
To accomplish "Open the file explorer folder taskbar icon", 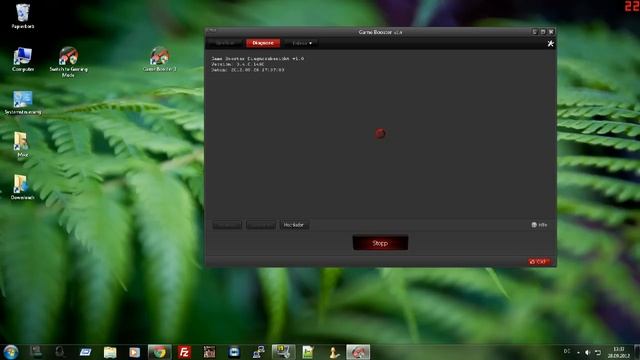I will coord(110,352).
